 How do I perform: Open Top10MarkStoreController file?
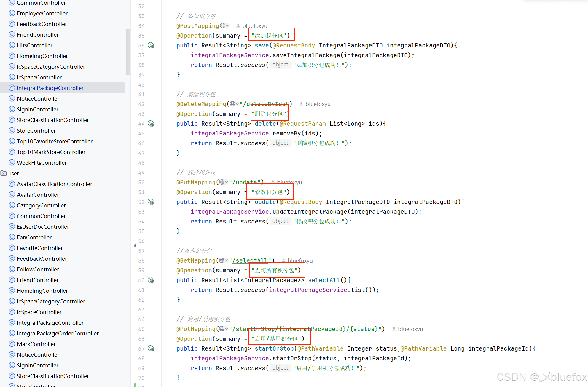pyautogui.click(x=51, y=152)
